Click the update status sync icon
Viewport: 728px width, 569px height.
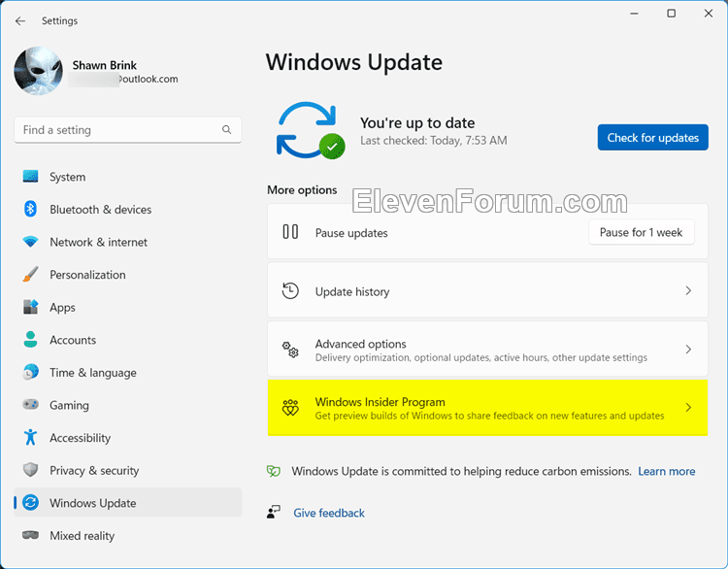tap(310, 130)
